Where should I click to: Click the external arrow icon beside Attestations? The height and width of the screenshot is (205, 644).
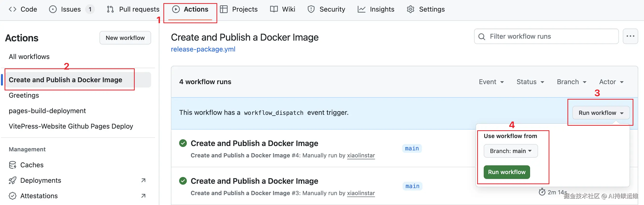pyautogui.click(x=143, y=196)
